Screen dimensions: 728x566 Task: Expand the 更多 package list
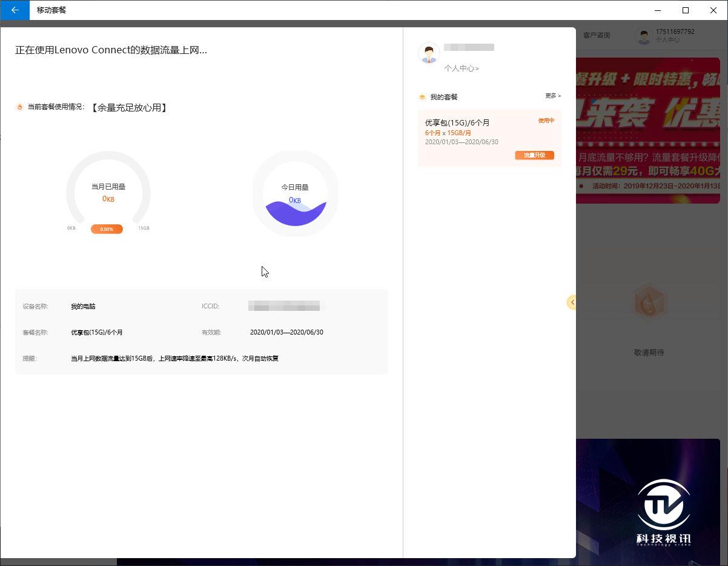[x=552, y=96]
